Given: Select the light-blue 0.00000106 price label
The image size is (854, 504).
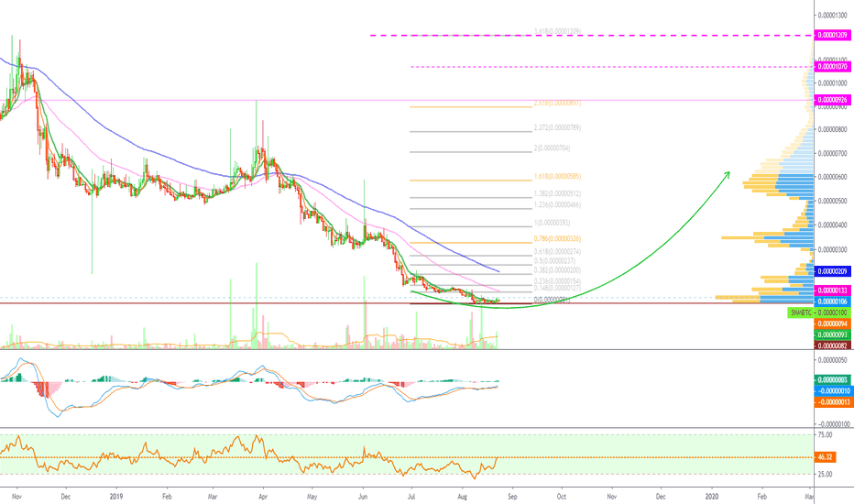Looking at the screenshot, I should coord(833,301).
